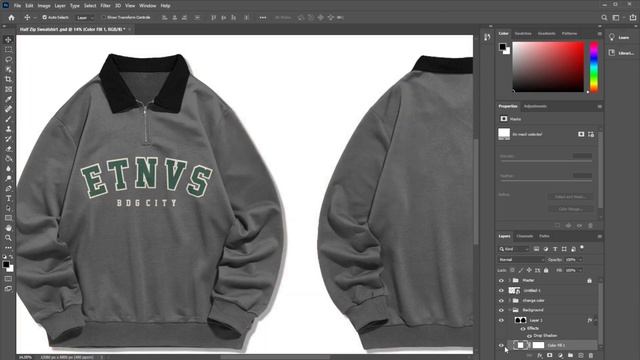Create a new group folder icon

[570, 356]
